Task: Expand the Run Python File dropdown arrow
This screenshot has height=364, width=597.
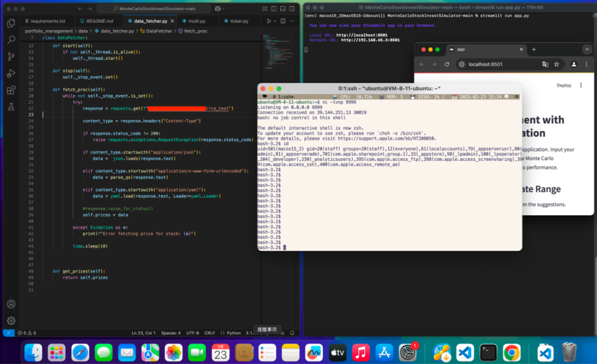Action: pyautogui.click(x=275, y=21)
